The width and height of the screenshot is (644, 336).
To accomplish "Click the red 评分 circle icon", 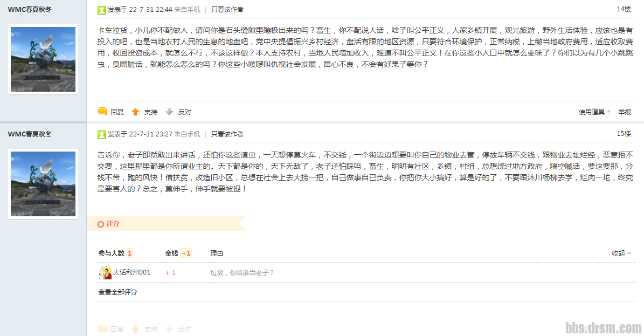I will 101,224.
